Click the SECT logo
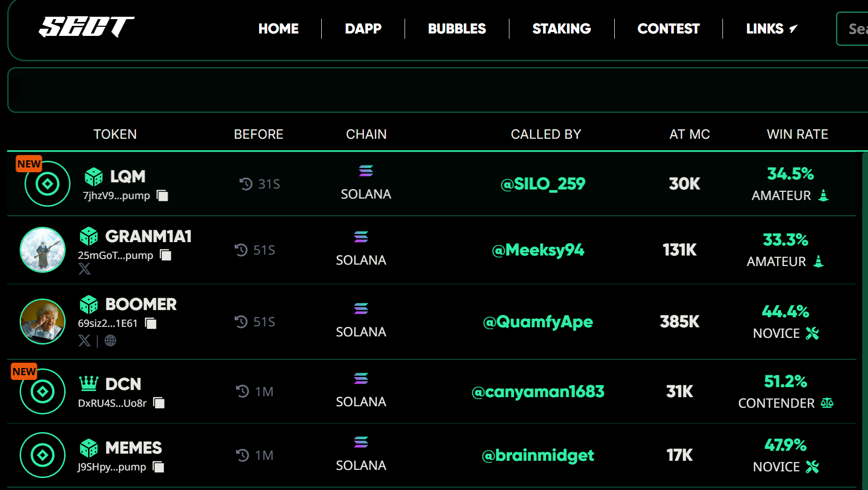 tap(86, 27)
